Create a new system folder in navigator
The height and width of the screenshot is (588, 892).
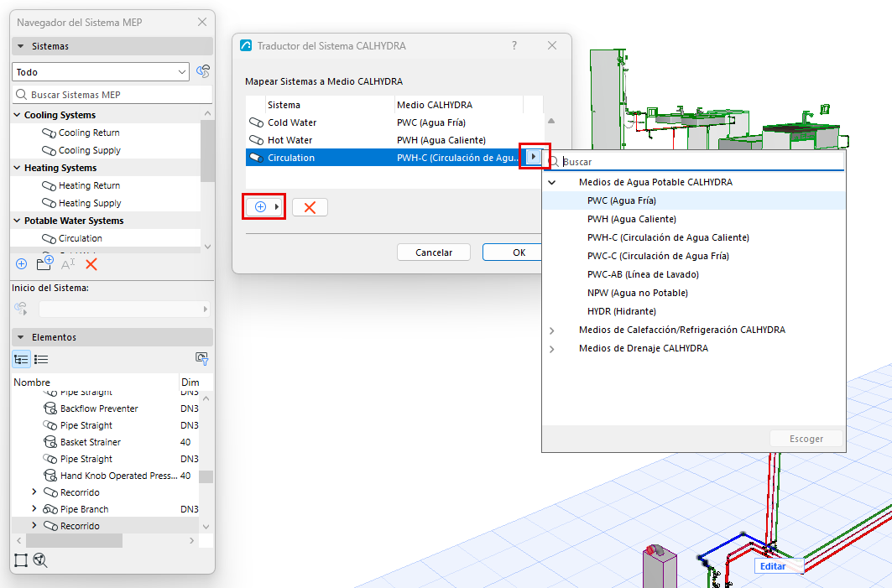tap(44, 263)
